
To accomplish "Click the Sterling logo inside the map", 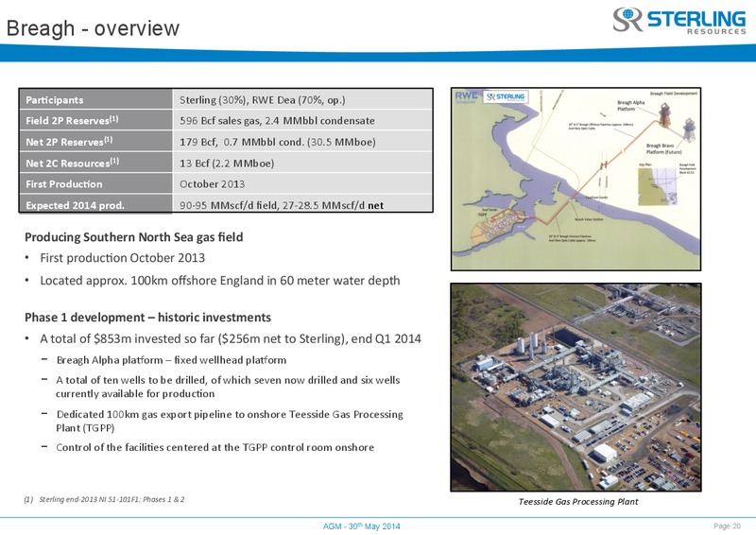I will (506, 96).
